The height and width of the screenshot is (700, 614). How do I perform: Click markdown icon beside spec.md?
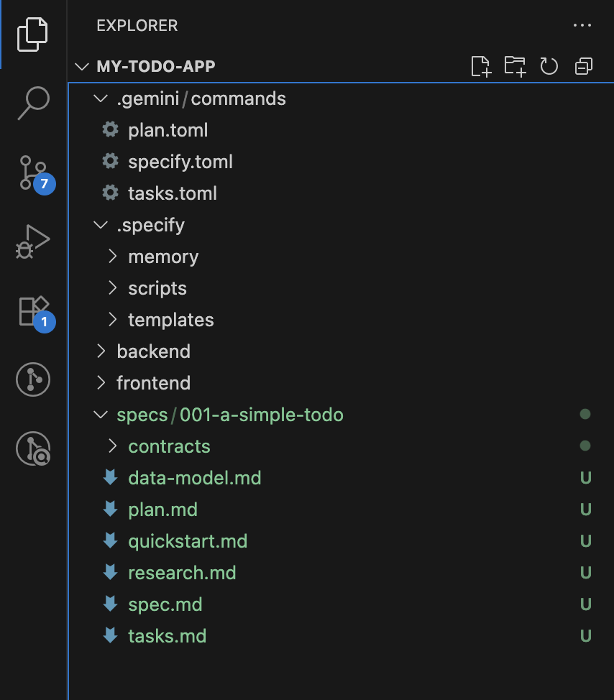click(110, 604)
